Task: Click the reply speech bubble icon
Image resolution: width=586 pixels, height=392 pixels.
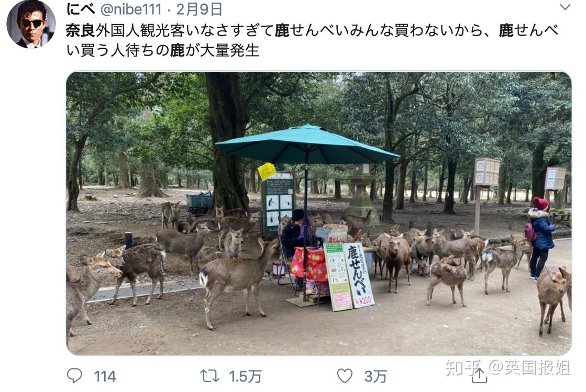Action: pos(74,376)
